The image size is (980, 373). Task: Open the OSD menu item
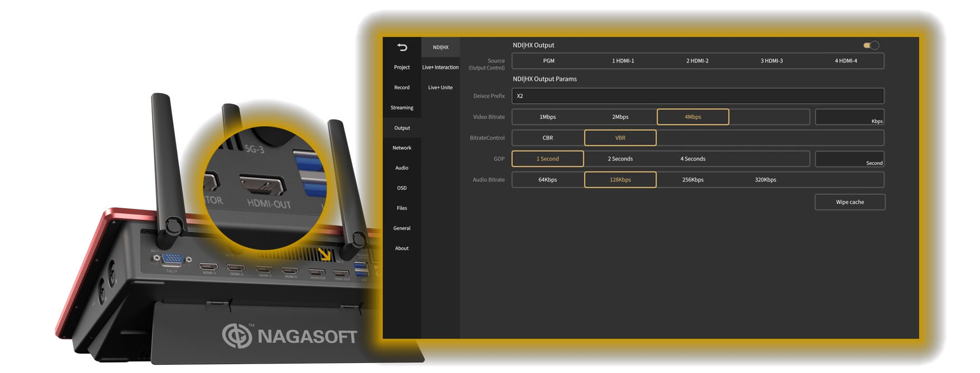402,188
